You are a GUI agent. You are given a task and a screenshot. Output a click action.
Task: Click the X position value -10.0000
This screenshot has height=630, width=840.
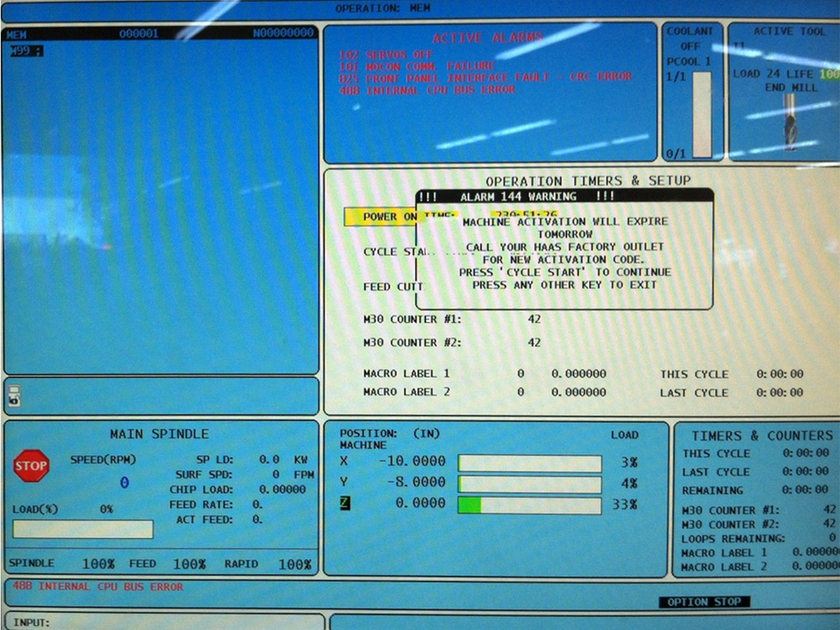coord(412,461)
